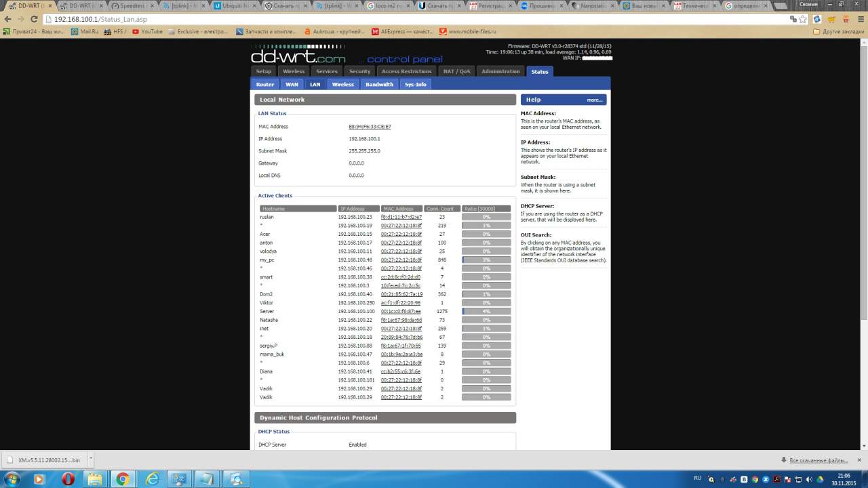Screen dimensions: 868x488
Task: Open Google Chrome taskbar icon
Action: (123, 479)
